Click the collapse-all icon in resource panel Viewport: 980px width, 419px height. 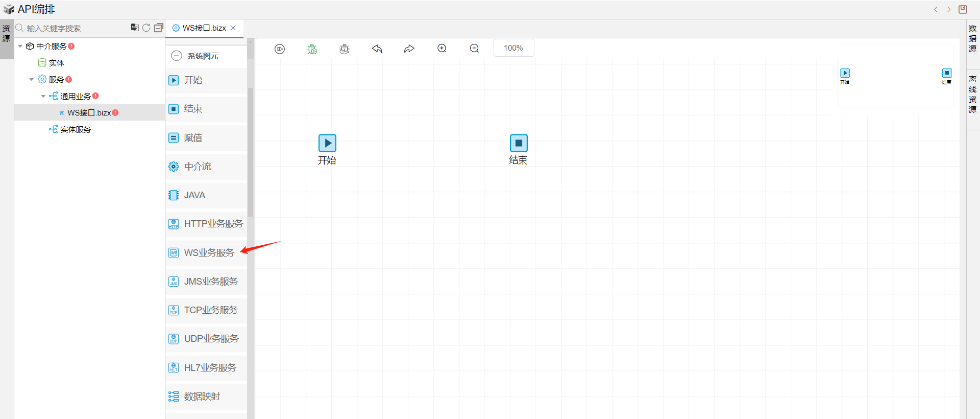[158, 28]
